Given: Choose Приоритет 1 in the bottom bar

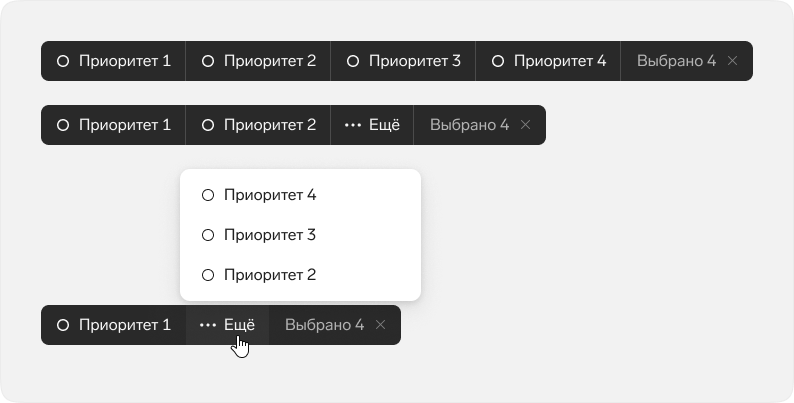Looking at the screenshot, I should click(113, 325).
